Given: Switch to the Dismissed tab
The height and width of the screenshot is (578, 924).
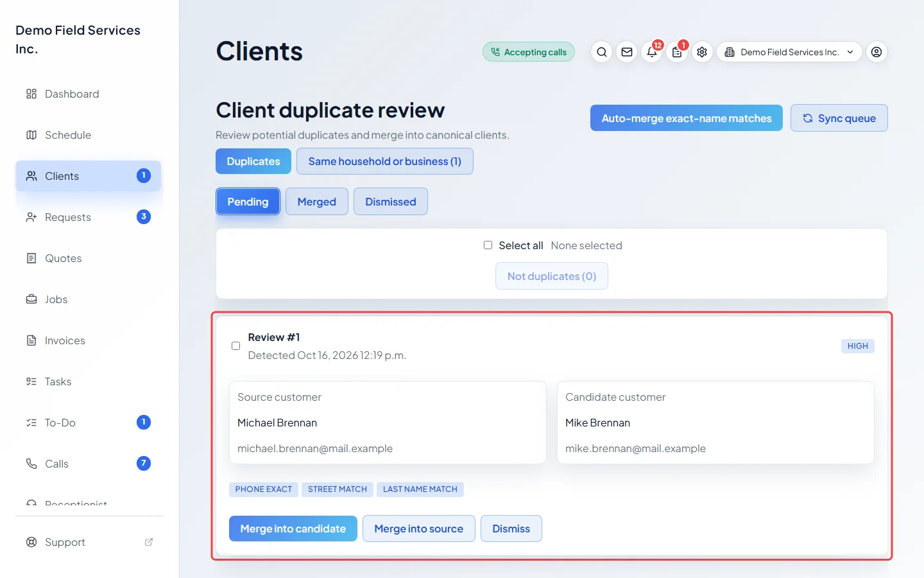Looking at the screenshot, I should tap(391, 202).
